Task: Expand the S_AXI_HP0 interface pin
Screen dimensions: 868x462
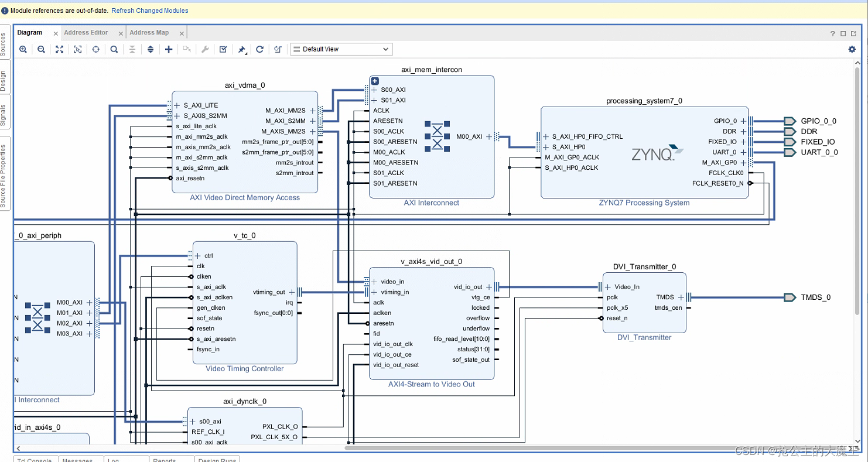Action: coord(546,147)
